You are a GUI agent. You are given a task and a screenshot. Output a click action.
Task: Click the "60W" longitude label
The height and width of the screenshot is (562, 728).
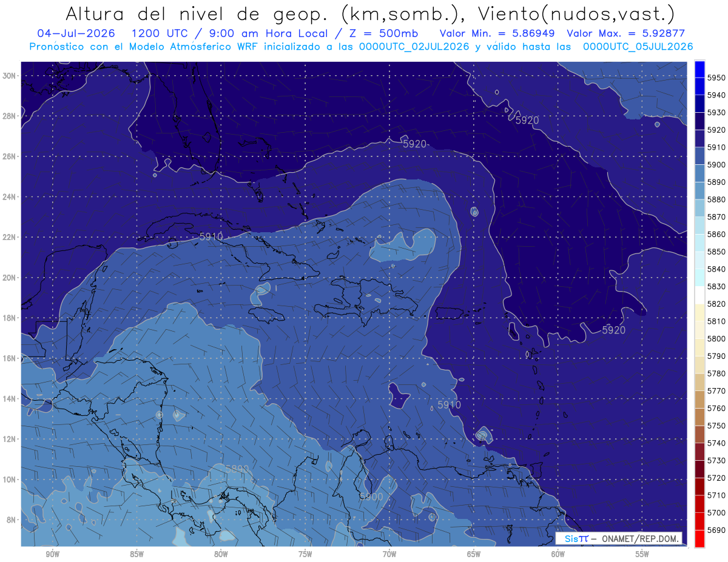pos(558,554)
